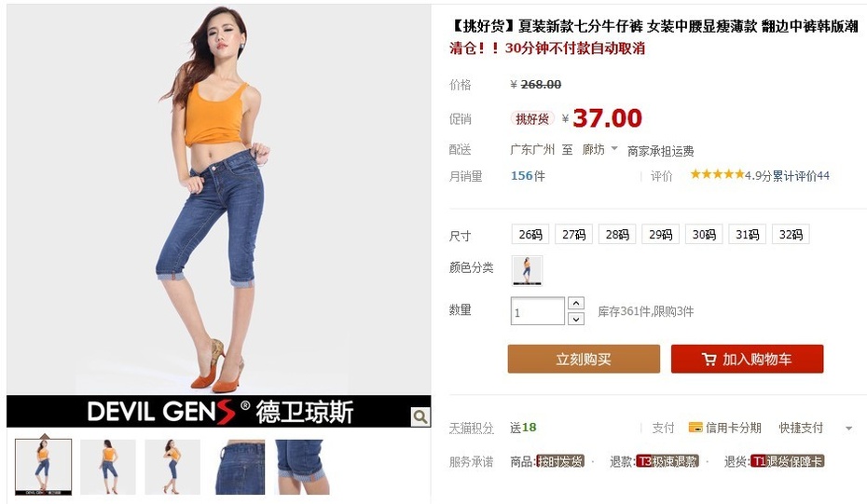Open the 累计评价44 reviews link
867x504 pixels.
click(801, 176)
